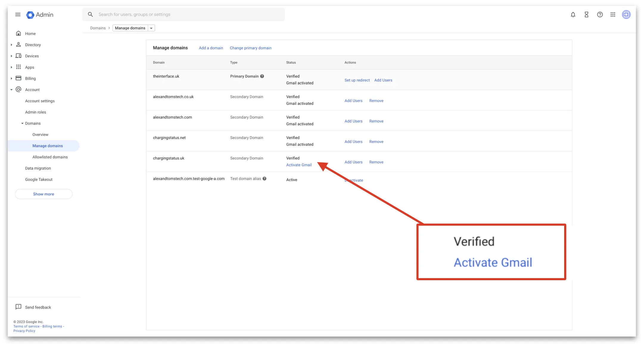The height and width of the screenshot is (344, 644).
Task: Open the Google apps grid
Action: tap(613, 15)
